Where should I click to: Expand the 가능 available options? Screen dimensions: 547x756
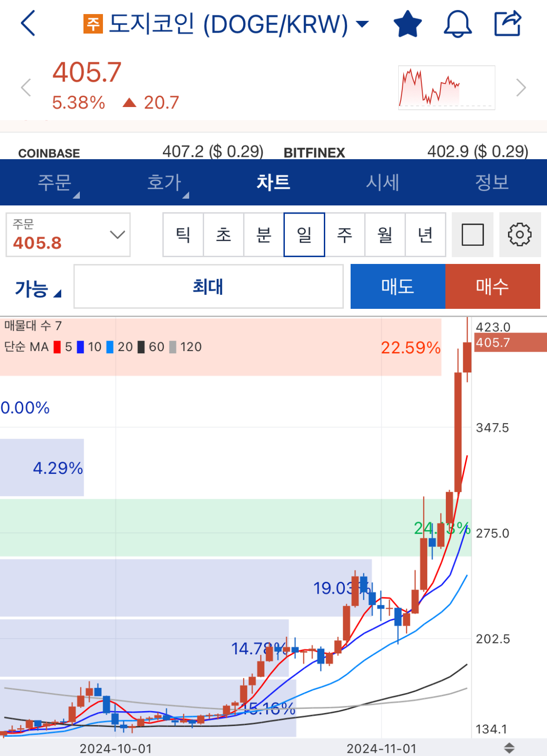38,288
